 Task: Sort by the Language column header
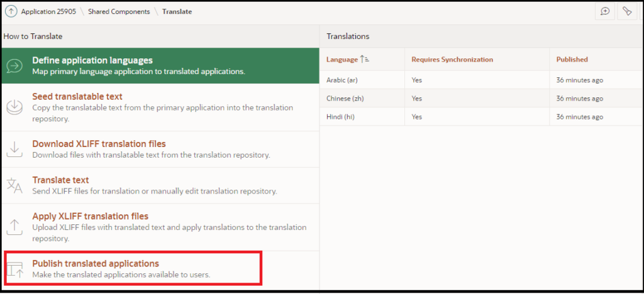pyautogui.click(x=342, y=60)
